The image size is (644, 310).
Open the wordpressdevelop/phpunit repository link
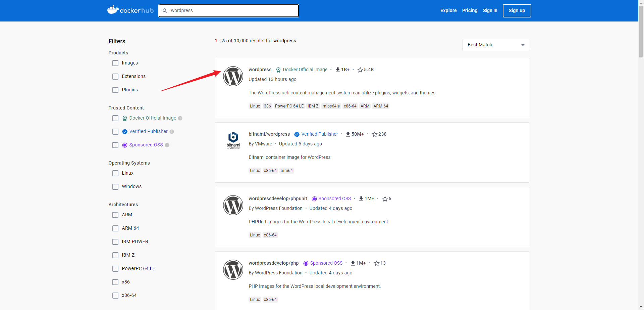278,198
